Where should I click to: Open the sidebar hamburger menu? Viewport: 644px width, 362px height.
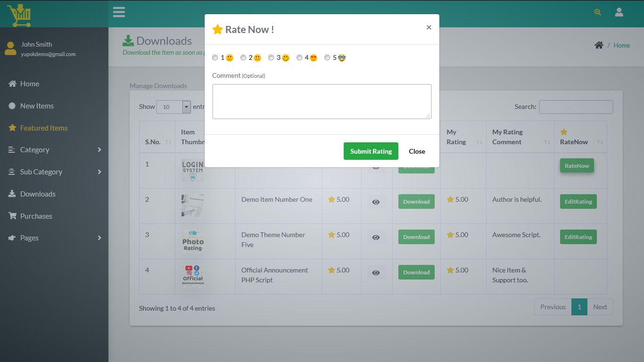click(119, 12)
